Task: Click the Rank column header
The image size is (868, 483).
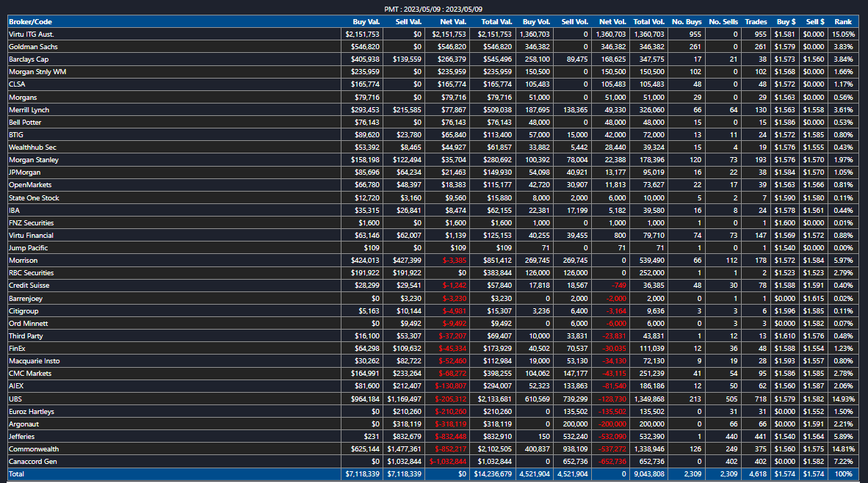Action: pos(842,21)
